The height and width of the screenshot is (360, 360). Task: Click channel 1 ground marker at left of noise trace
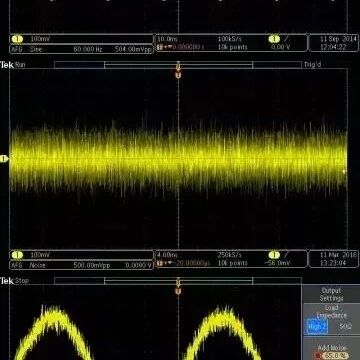pos(4,159)
